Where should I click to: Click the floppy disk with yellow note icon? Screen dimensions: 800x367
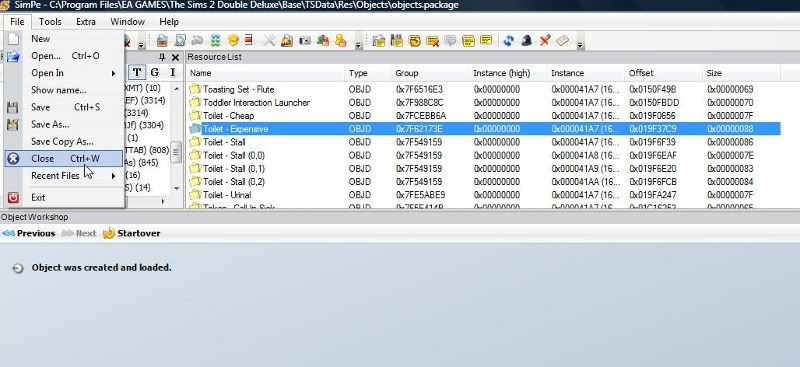tap(396, 40)
